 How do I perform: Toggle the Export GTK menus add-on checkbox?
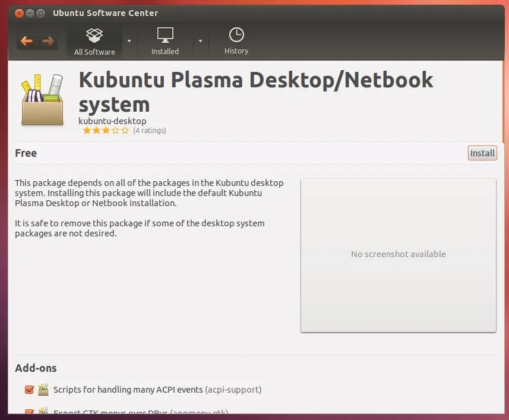pyautogui.click(x=29, y=411)
